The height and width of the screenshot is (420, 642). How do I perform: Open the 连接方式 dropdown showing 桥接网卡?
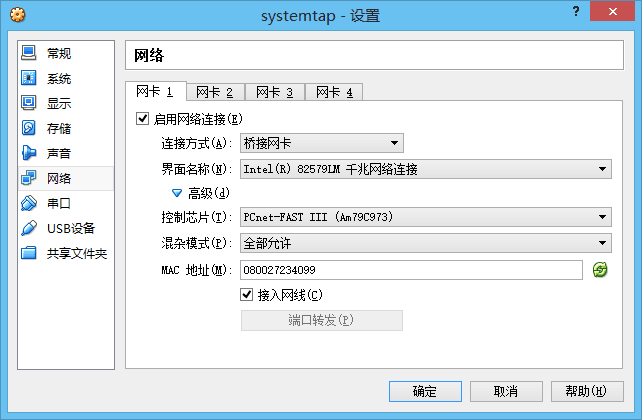(x=322, y=143)
